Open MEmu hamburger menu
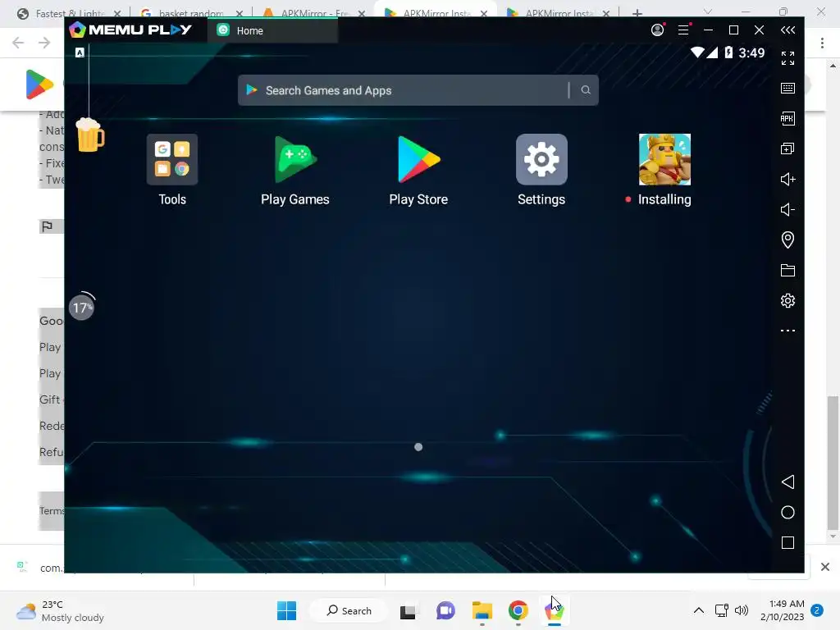Viewport: 840px width, 630px height. [x=683, y=30]
